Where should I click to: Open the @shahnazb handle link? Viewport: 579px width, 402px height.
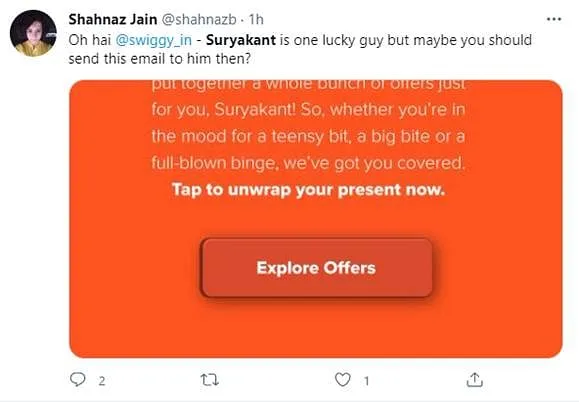point(199,20)
